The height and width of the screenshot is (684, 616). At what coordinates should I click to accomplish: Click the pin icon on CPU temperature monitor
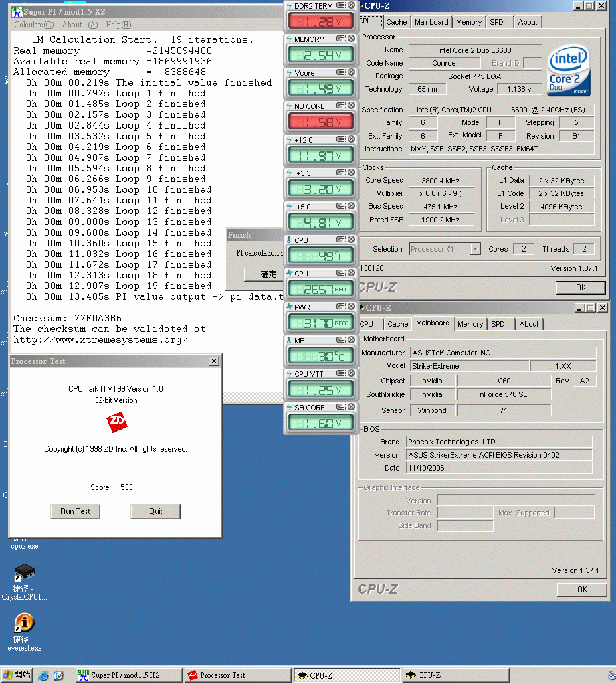pyautogui.click(x=341, y=240)
